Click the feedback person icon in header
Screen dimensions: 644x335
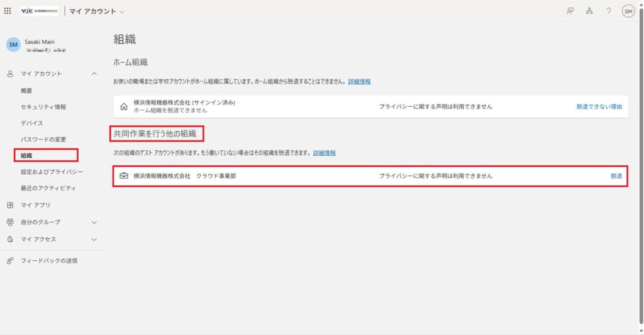pos(570,11)
